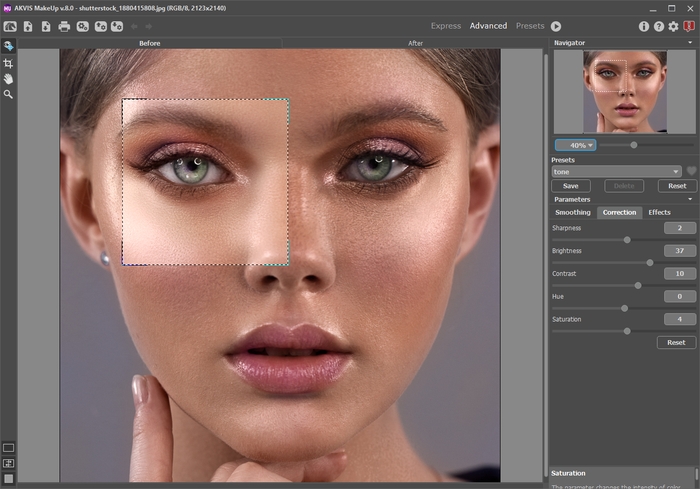Select the Zoom magnifier tool

[8, 94]
